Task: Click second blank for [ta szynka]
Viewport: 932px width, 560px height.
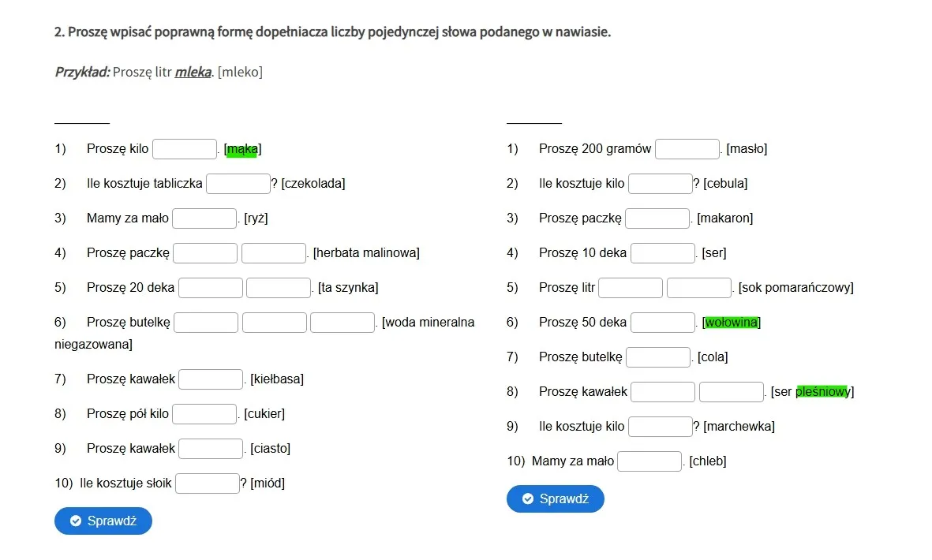Action: (x=279, y=288)
